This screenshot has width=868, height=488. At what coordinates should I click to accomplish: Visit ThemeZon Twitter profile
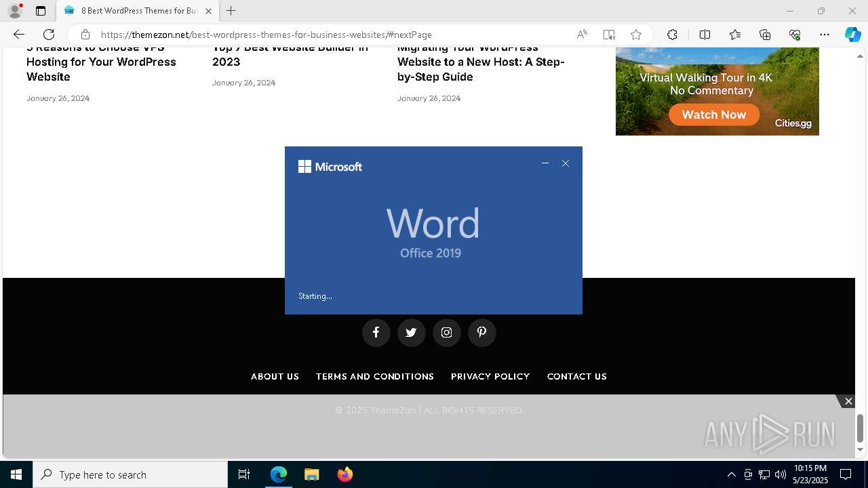pos(411,332)
